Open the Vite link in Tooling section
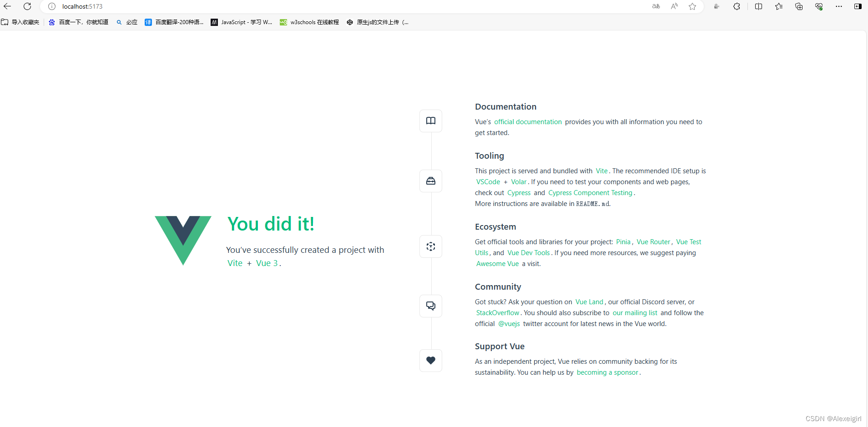 pyautogui.click(x=602, y=171)
